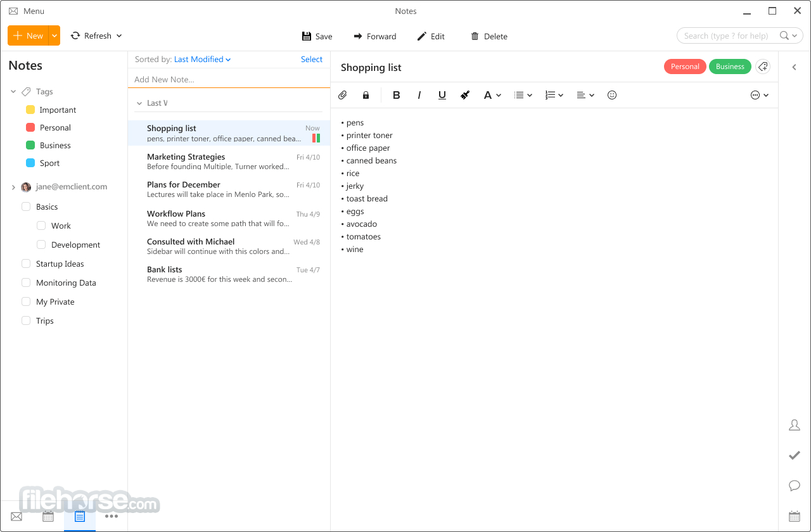Click Edit with the pencil icon
Viewport: 811px width, 532px height.
(x=431, y=36)
